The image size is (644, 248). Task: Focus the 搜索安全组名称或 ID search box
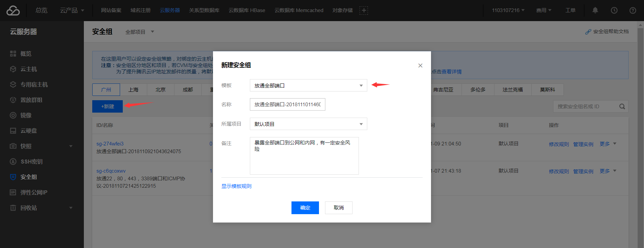coord(591,107)
